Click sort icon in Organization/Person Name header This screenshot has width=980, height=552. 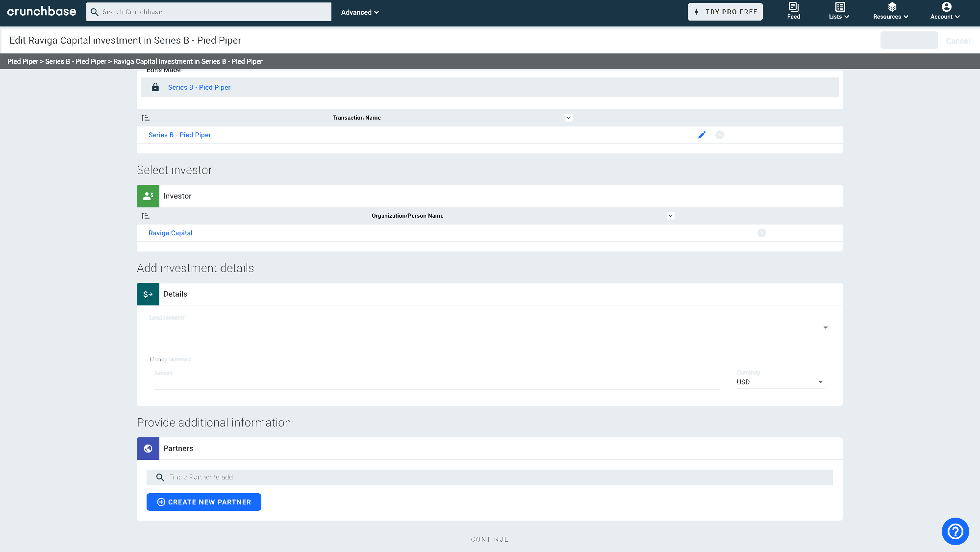click(x=146, y=216)
